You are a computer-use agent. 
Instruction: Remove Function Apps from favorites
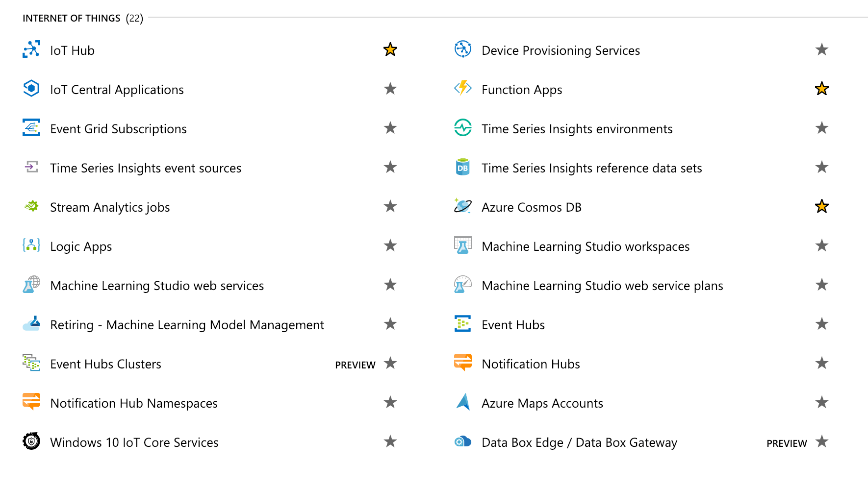click(821, 89)
